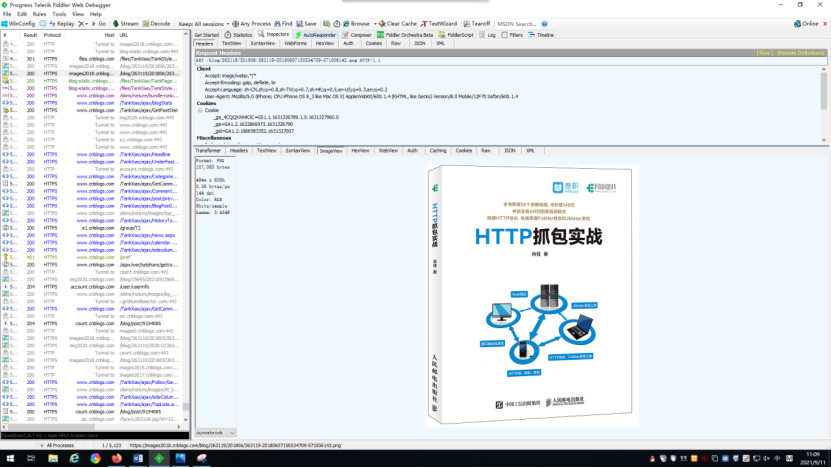Toggle Decode option in toolbar
The image size is (831, 468).
156,24
